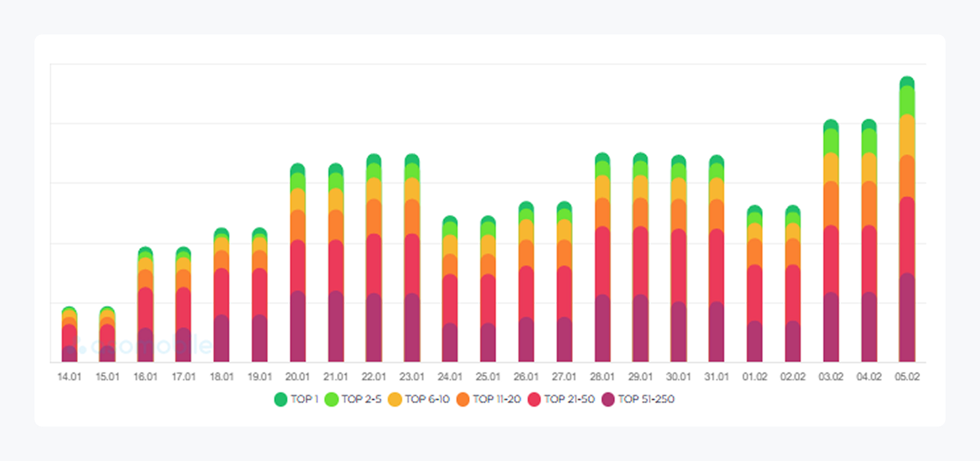980x461 pixels.
Task: Click the TOP 2-5 legend color dot
Action: (332, 399)
